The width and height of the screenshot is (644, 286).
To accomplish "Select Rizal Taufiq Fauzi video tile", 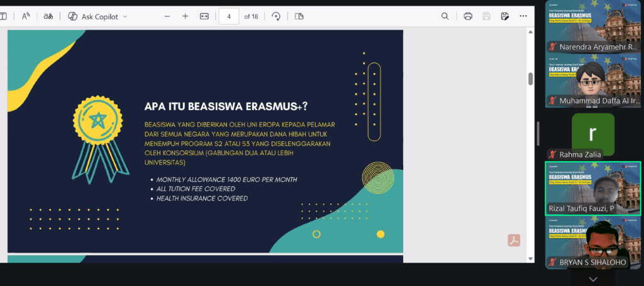I will [x=592, y=188].
